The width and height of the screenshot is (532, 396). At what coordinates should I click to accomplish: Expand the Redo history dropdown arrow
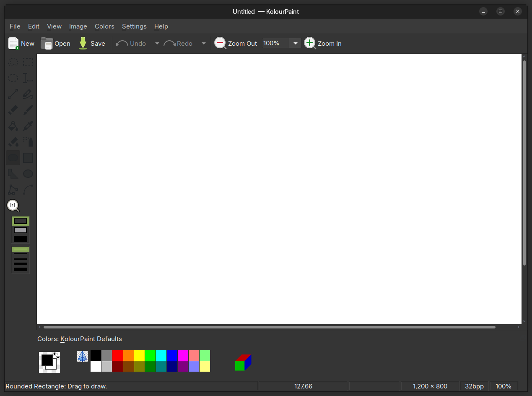point(204,44)
